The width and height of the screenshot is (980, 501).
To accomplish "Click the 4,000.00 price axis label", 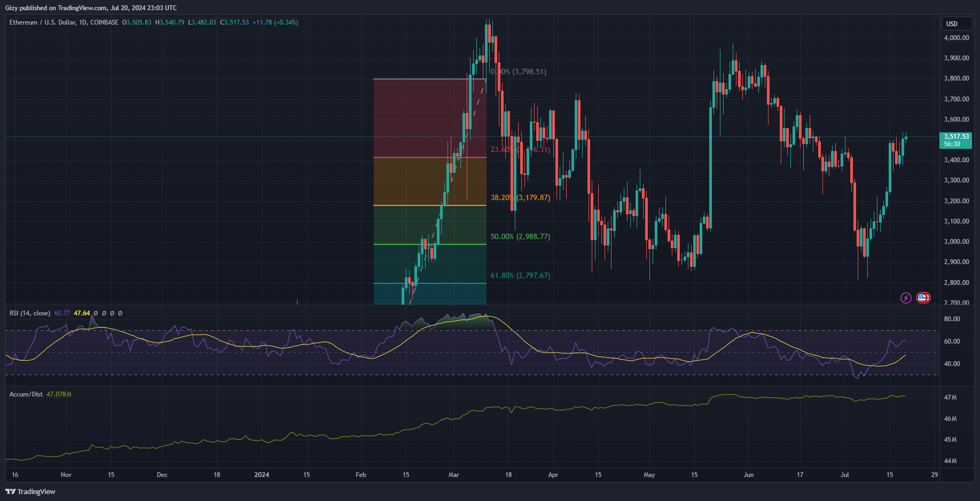I will pos(957,38).
